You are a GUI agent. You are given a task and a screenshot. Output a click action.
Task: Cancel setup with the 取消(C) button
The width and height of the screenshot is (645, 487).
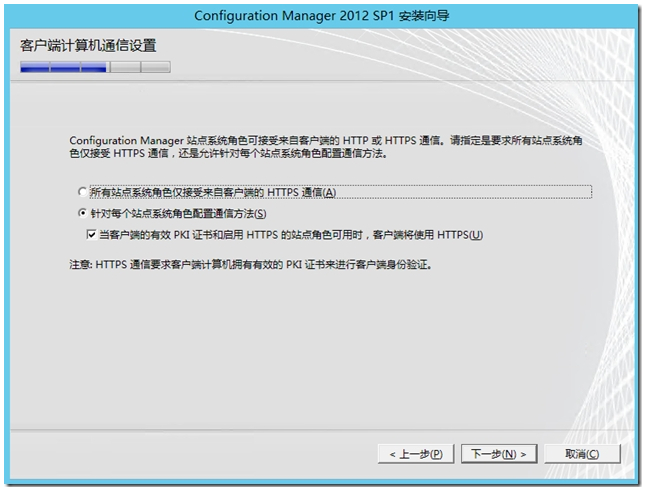(x=582, y=454)
